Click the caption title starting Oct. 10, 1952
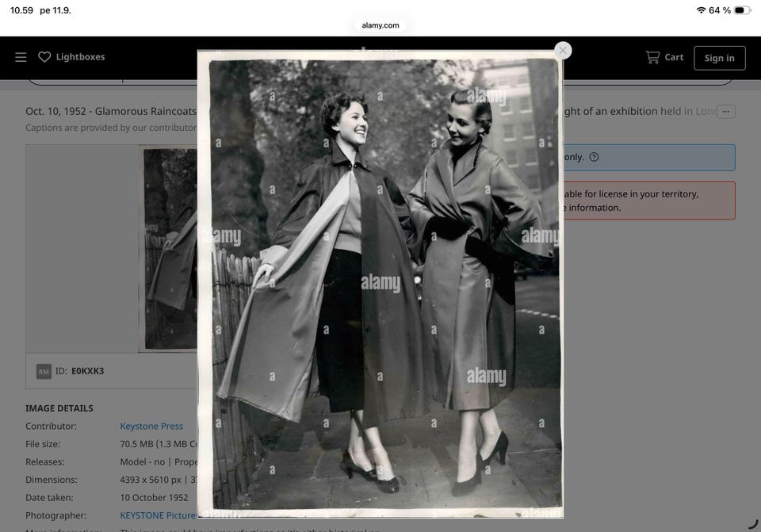The width and height of the screenshot is (761, 532). pos(111,111)
